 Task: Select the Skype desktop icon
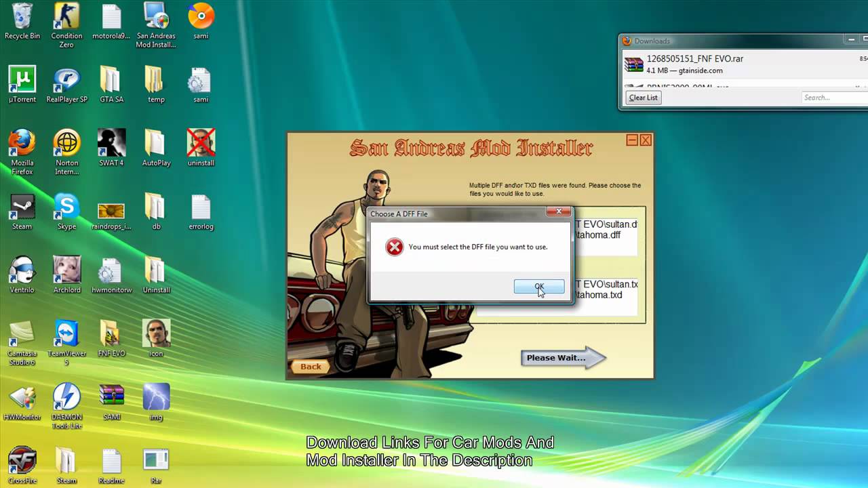(x=66, y=212)
